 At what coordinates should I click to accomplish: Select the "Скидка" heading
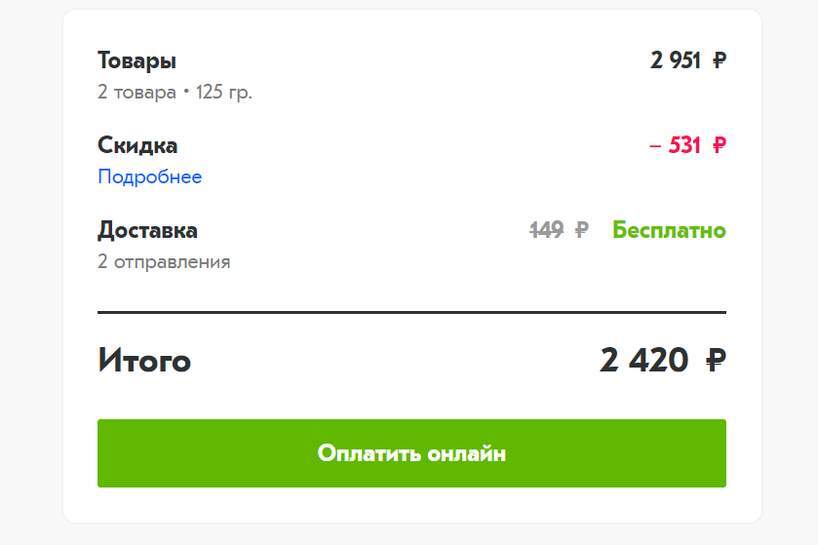tap(138, 145)
